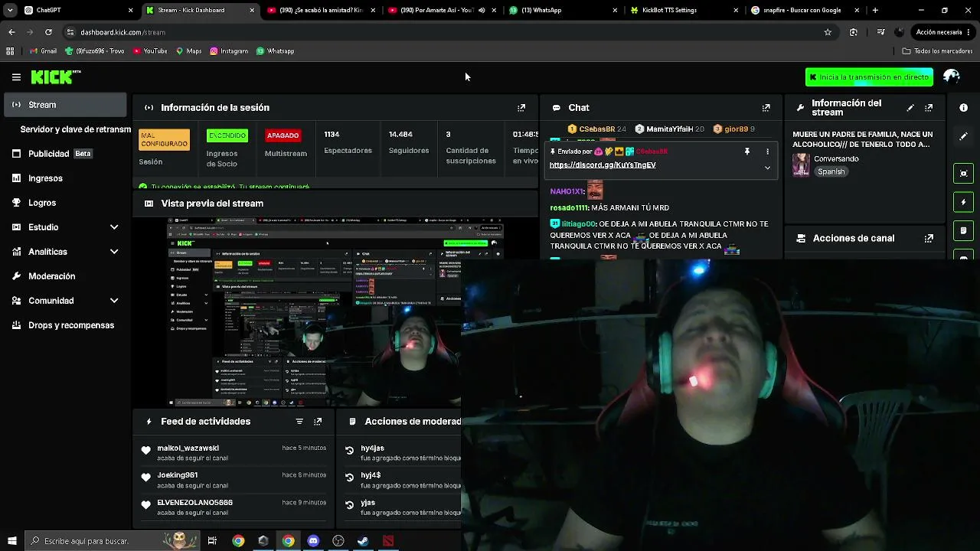Unpin the pinned chat message
Screen dimensions: 980x551
[747, 152]
